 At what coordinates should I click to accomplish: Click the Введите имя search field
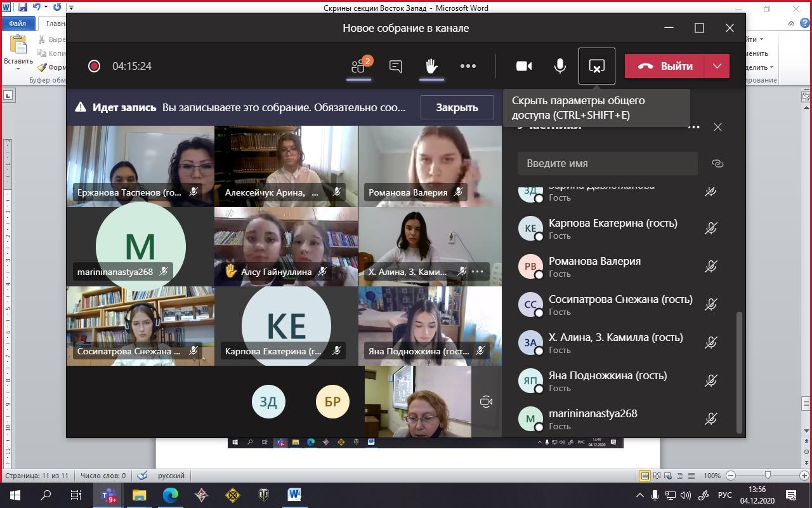pos(607,163)
